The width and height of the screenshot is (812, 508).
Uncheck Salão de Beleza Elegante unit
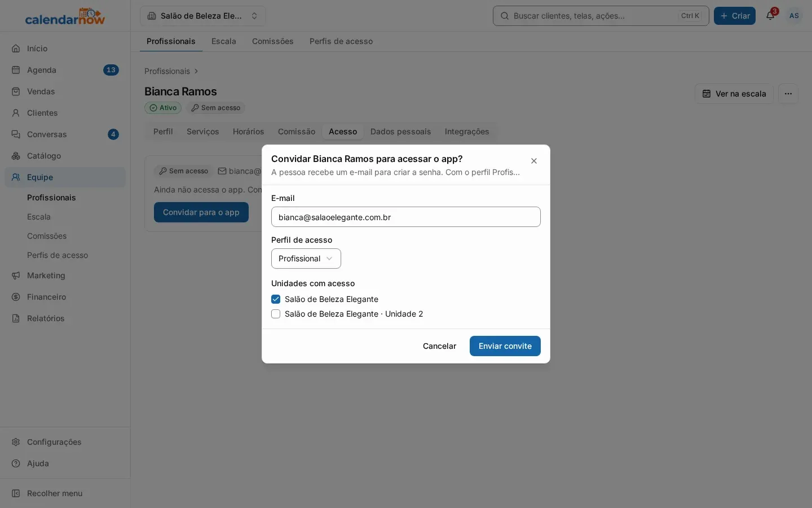tap(276, 299)
